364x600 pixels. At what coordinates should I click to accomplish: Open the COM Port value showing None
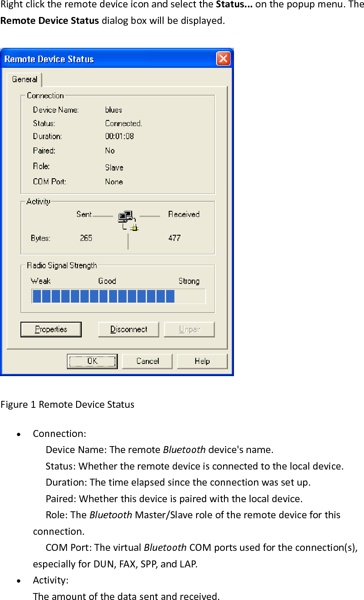(x=114, y=182)
